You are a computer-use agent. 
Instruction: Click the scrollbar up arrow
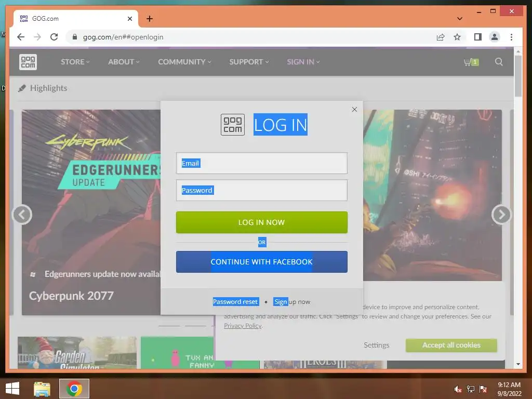pos(518,51)
